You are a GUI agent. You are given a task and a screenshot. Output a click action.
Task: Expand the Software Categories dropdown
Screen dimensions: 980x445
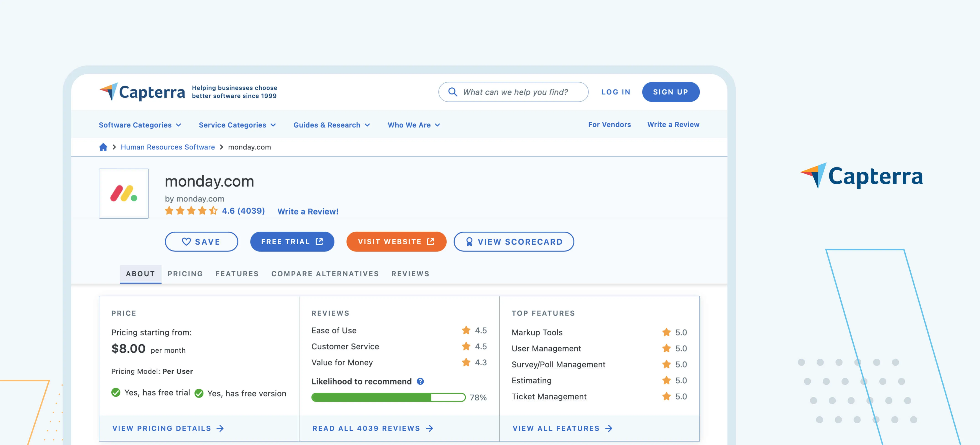click(x=140, y=125)
